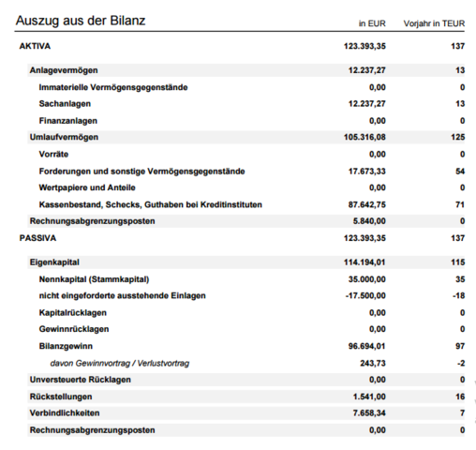Click the Gewinnrücklagen row label

[x=74, y=329]
